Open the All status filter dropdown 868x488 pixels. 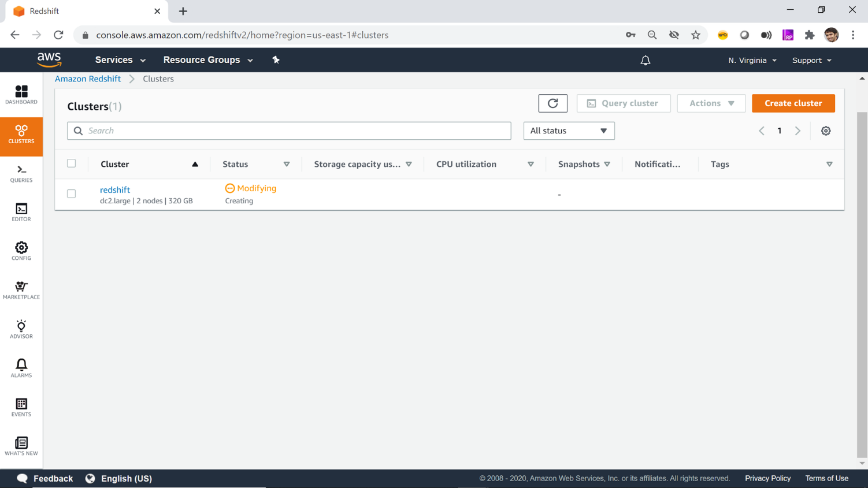pos(569,131)
